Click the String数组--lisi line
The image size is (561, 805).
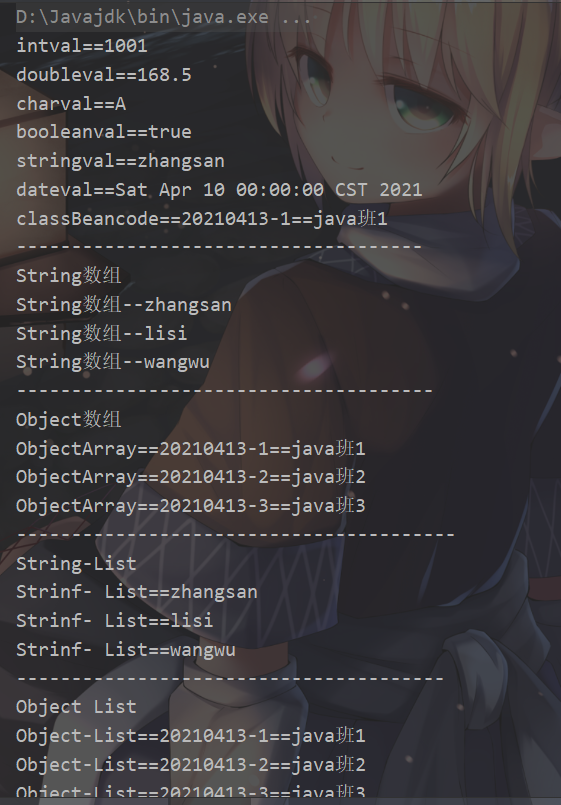(102, 334)
